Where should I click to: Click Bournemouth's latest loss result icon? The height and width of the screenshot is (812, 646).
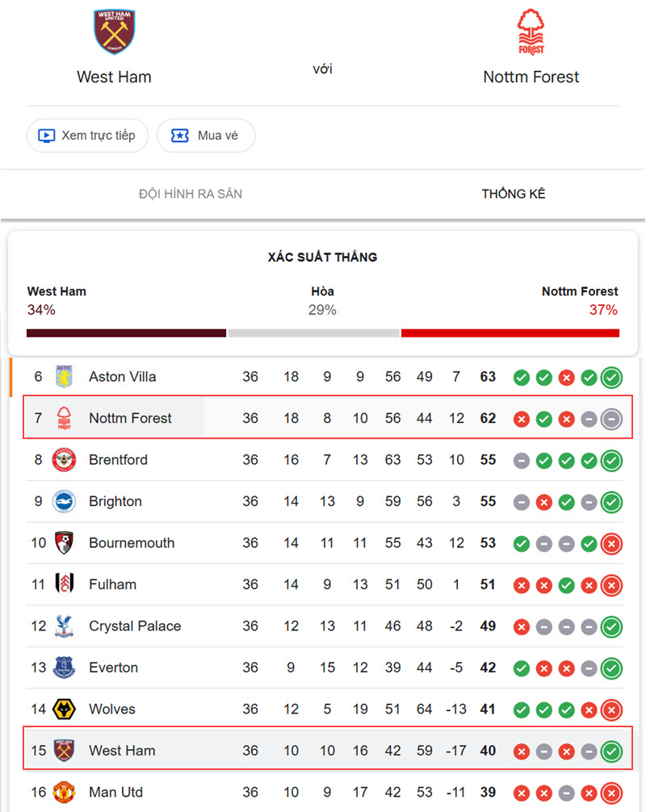[611, 544]
